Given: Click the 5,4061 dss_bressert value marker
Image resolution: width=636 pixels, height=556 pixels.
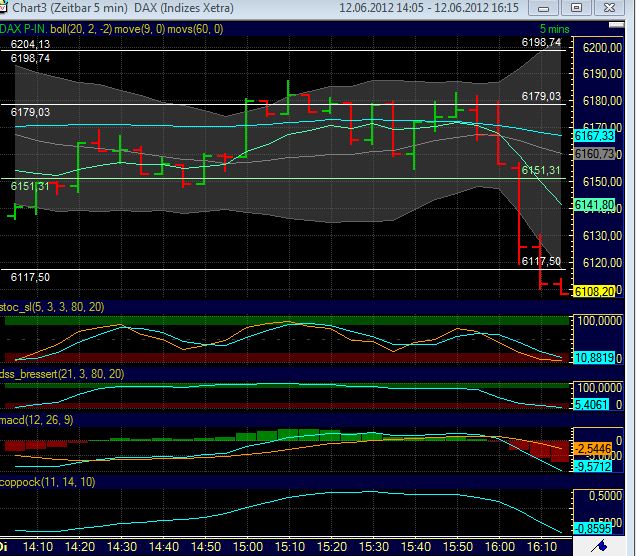Looking at the screenshot, I should coord(591,404).
